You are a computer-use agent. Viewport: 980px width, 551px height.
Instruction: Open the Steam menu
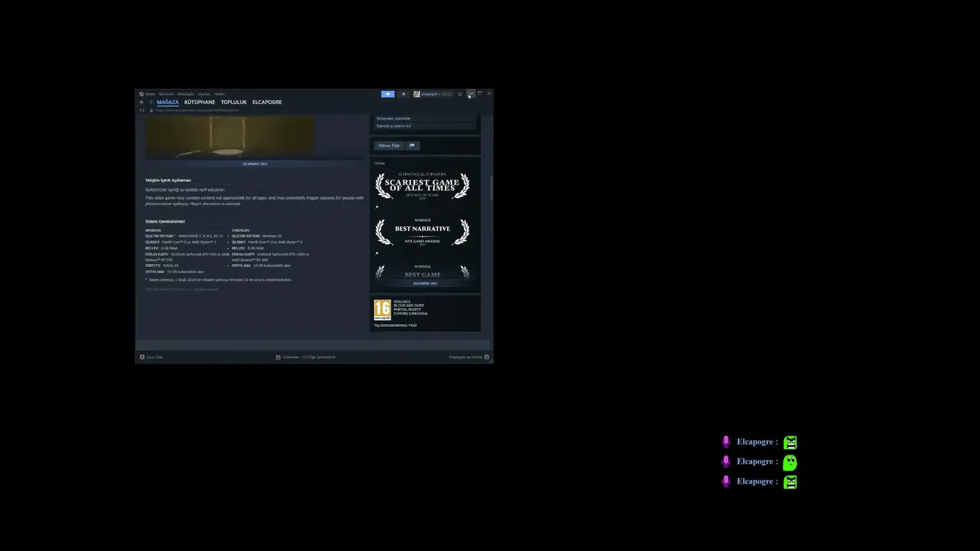tap(148, 94)
